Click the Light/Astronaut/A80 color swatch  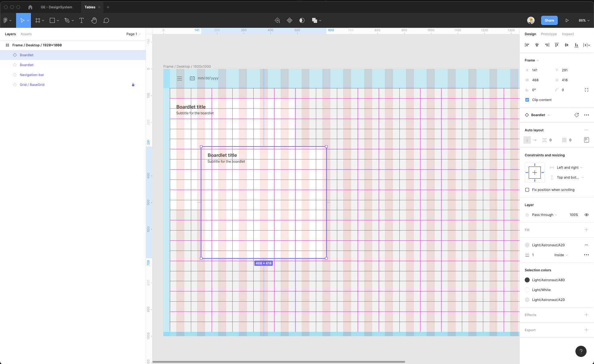[527, 280]
